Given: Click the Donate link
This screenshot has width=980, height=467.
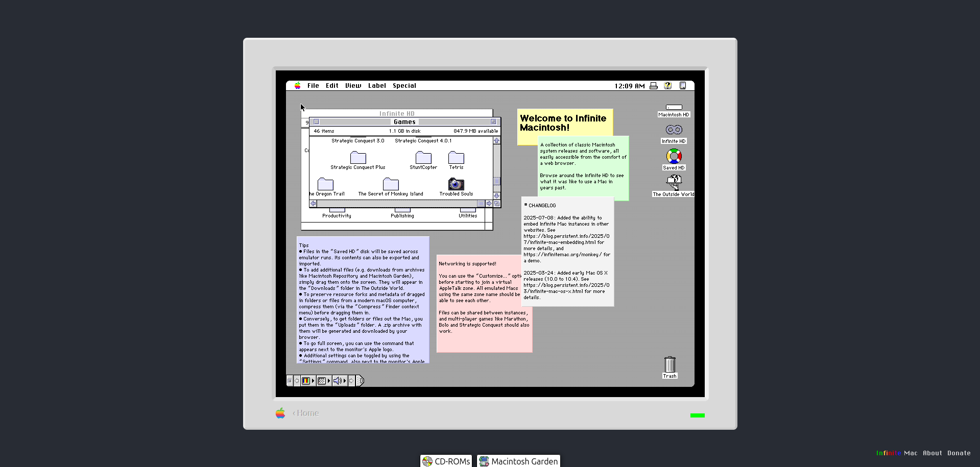Looking at the screenshot, I should coord(959,453).
